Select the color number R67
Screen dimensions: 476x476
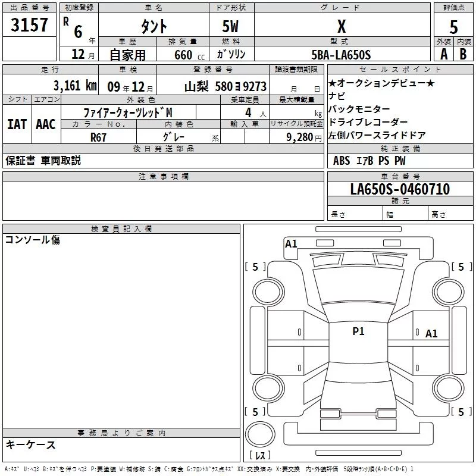coord(98,136)
